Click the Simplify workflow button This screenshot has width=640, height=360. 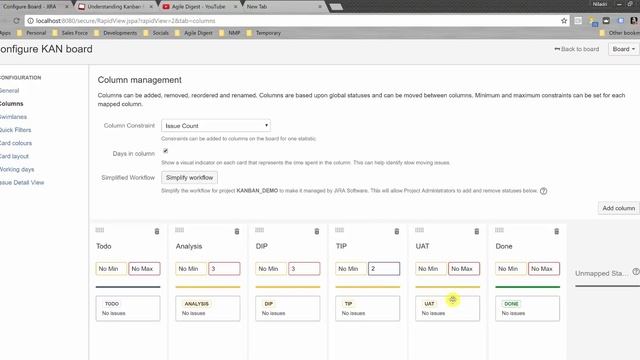pyautogui.click(x=189, y=178)
